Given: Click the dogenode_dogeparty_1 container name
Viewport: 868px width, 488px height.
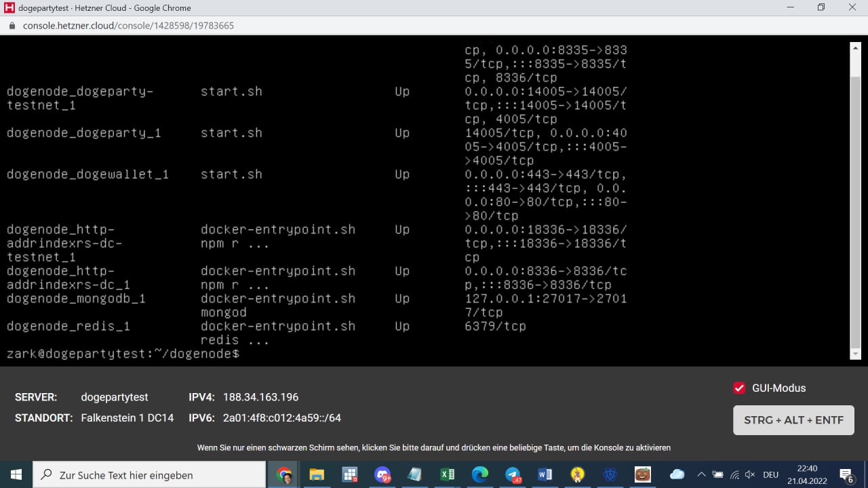Looking at the screenshot, I should (x=84, y=133).
